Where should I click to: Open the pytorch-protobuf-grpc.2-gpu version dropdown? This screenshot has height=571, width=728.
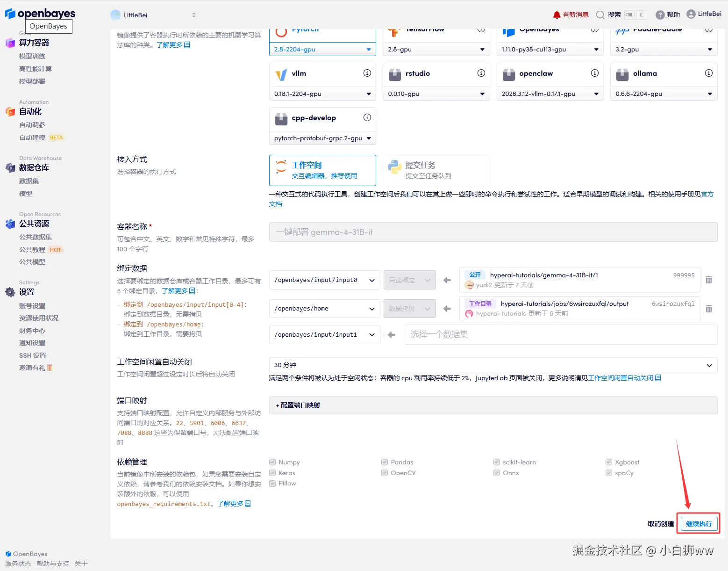pyautogui.click(x=322, y=138)
